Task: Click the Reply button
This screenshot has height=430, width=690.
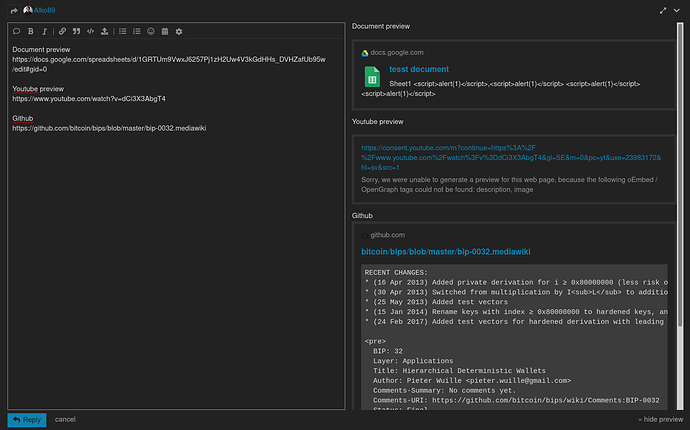Action: coord(26,419)
